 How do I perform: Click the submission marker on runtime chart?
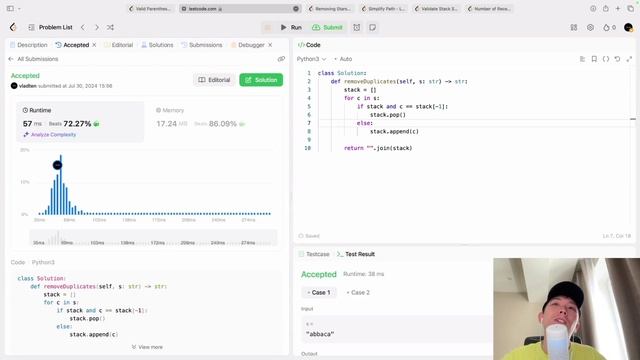58,165
